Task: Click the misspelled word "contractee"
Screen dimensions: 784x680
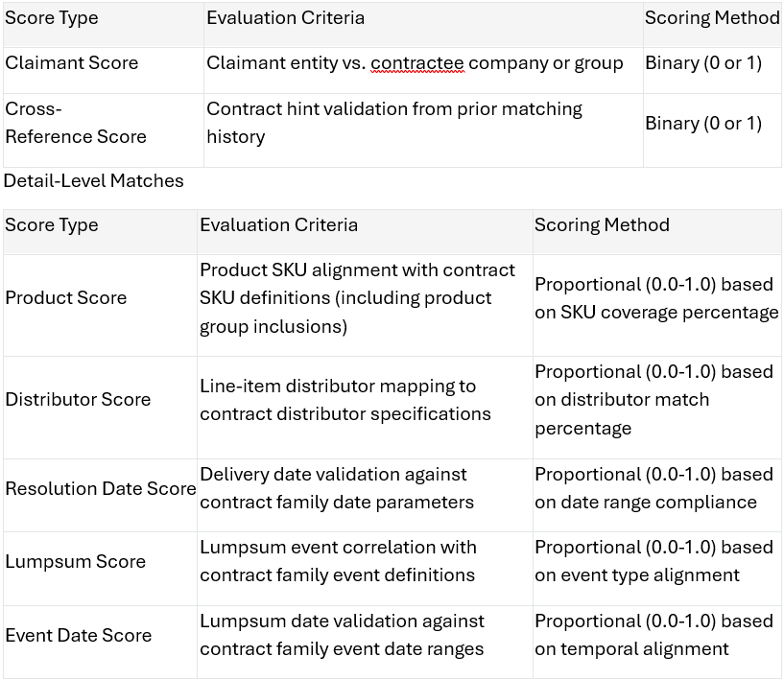Action: (x=416, y=63)
